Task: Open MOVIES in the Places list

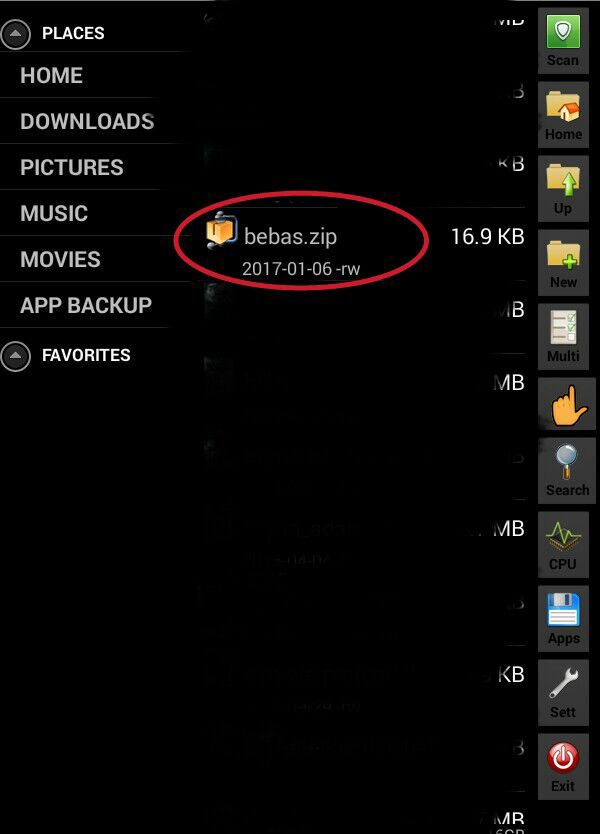Action: (x=61, y=260)
